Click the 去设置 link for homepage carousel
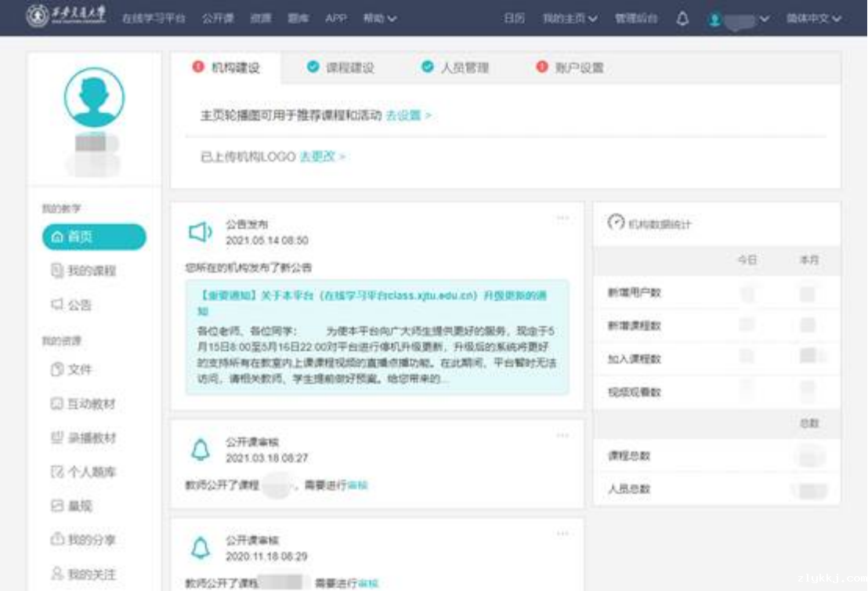The width and height of the screenshot is (868, 591). tap(408, 115)
